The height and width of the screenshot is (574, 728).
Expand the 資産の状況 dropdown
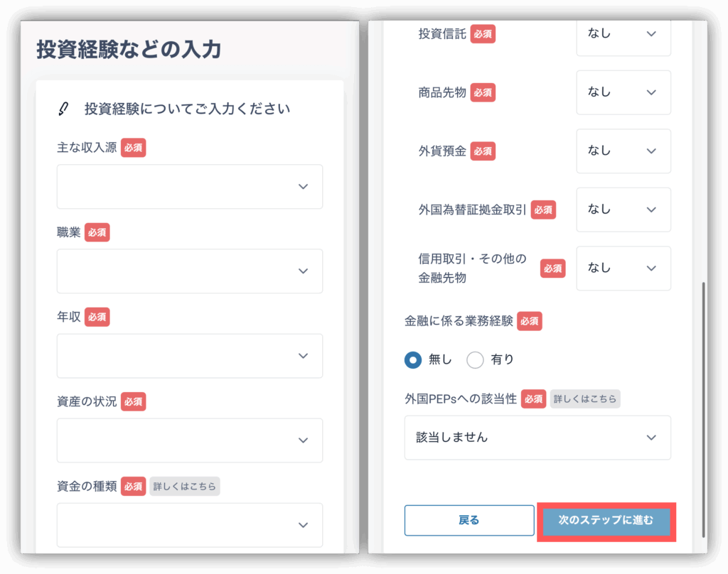click(190, 440)
